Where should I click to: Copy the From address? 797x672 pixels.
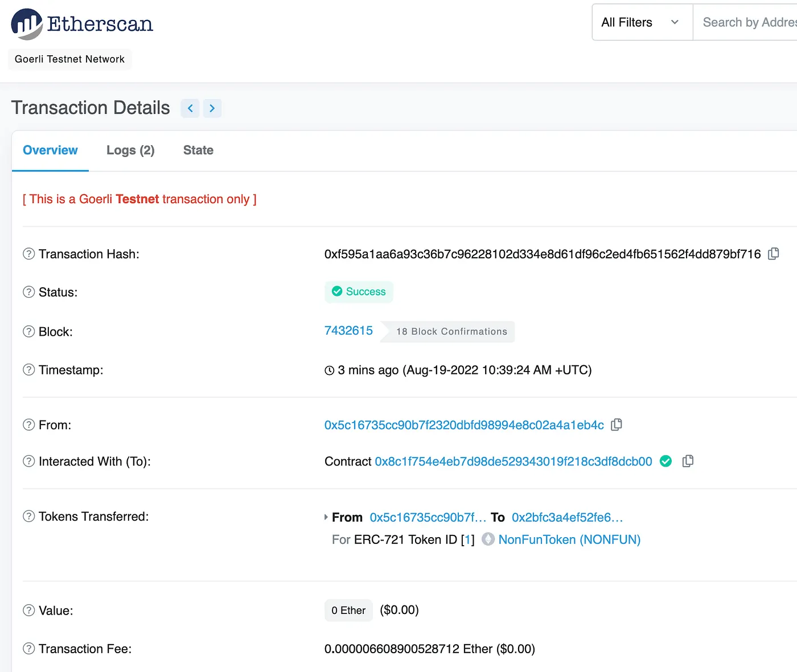[x=616, y=425]
